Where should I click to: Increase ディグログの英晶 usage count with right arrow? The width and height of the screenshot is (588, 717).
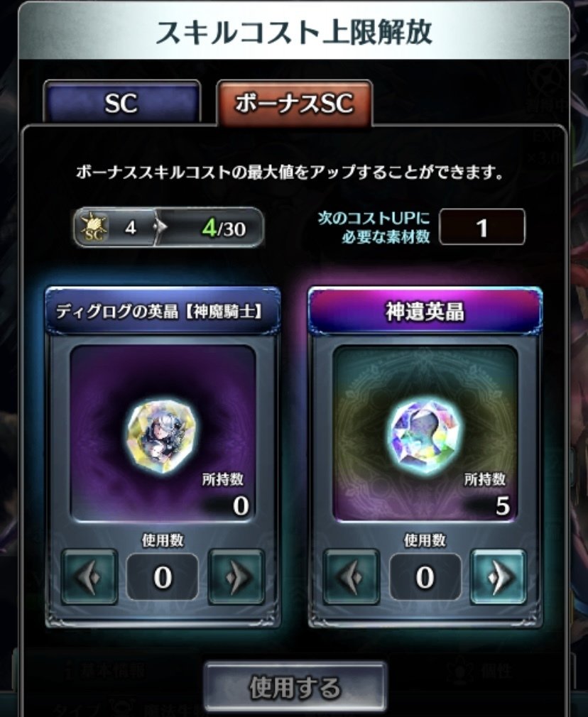tap(236, 577)
